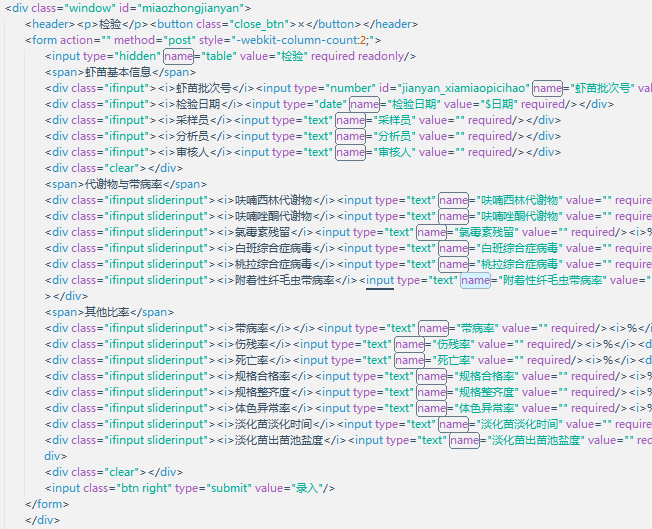Click the 采样员 label inside the i tag

pos(192,120)
